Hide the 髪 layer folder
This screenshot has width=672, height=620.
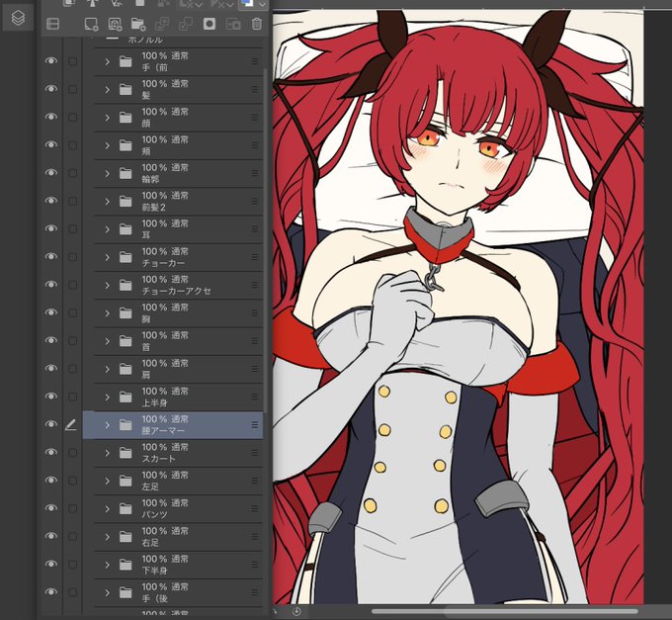click(51, 89)
